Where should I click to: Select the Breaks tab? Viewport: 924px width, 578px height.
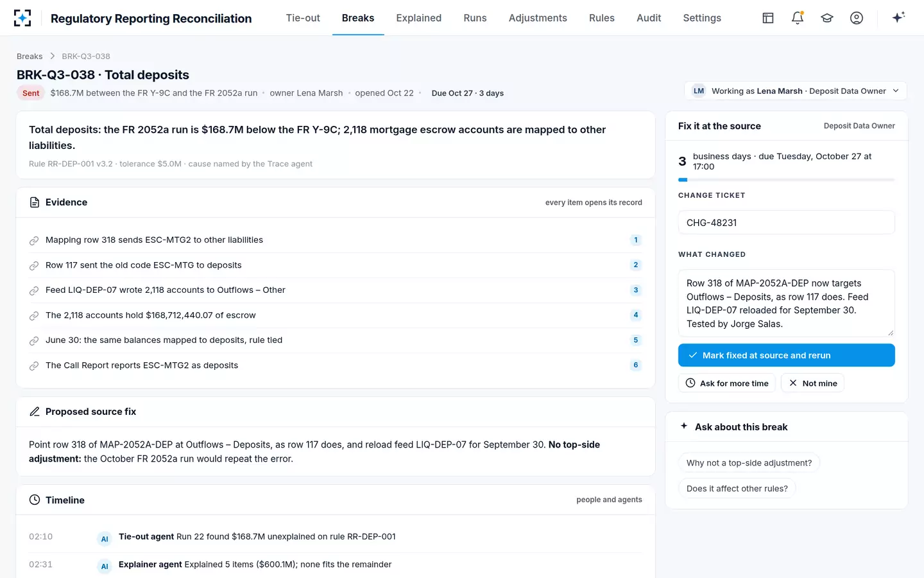click(x=358, y=18)
